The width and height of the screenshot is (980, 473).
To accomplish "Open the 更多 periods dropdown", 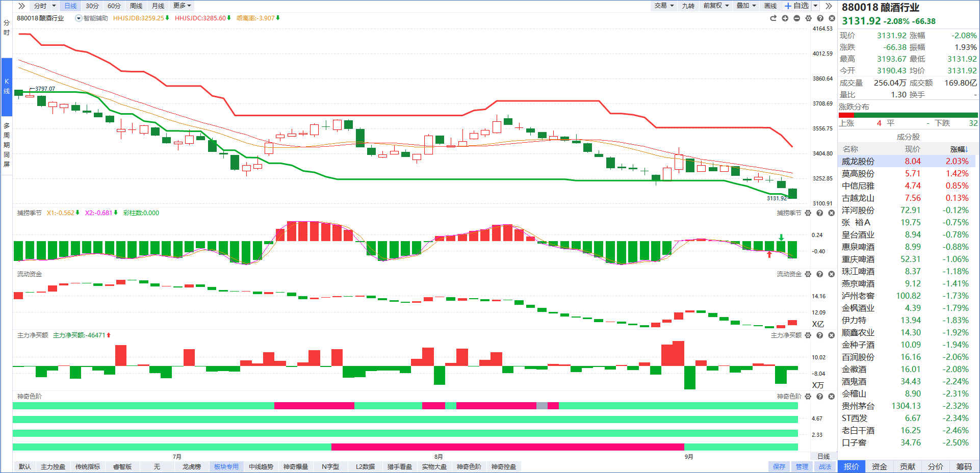I will (x=182, y=6).
